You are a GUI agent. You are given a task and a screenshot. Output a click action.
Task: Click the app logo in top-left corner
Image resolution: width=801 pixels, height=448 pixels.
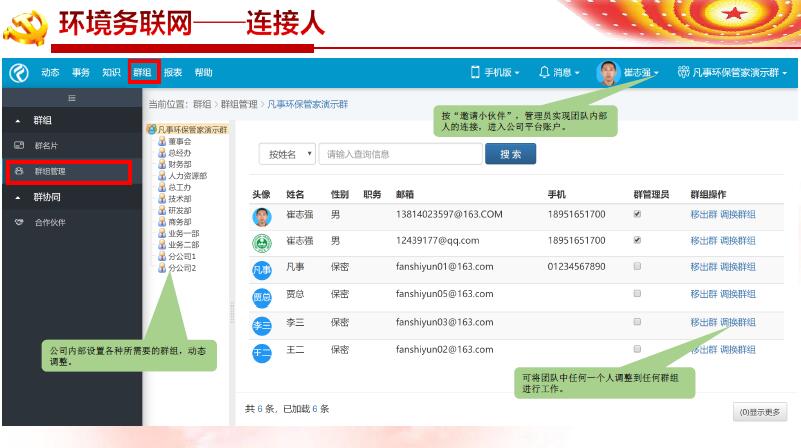(x=18, y=73)
